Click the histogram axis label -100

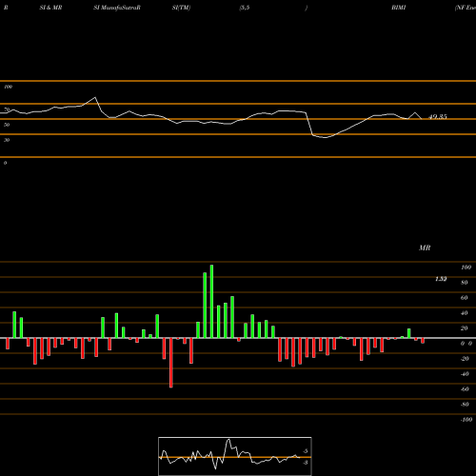[x=466, y=420]
